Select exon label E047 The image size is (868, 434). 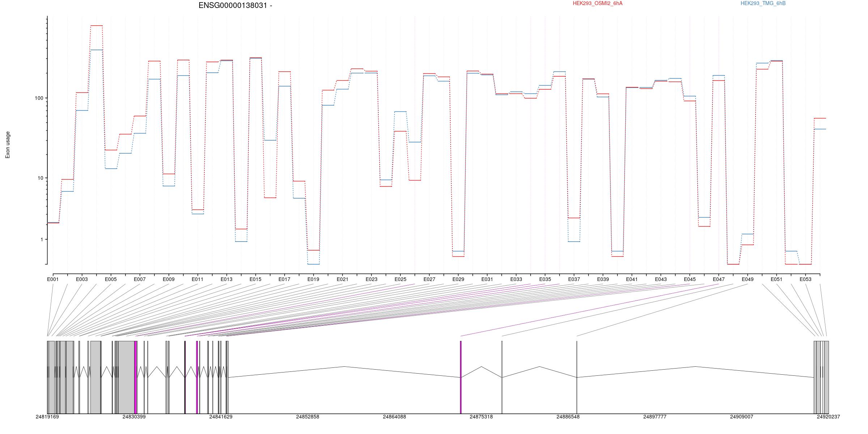pyautogui.click(x=719, y=279)
